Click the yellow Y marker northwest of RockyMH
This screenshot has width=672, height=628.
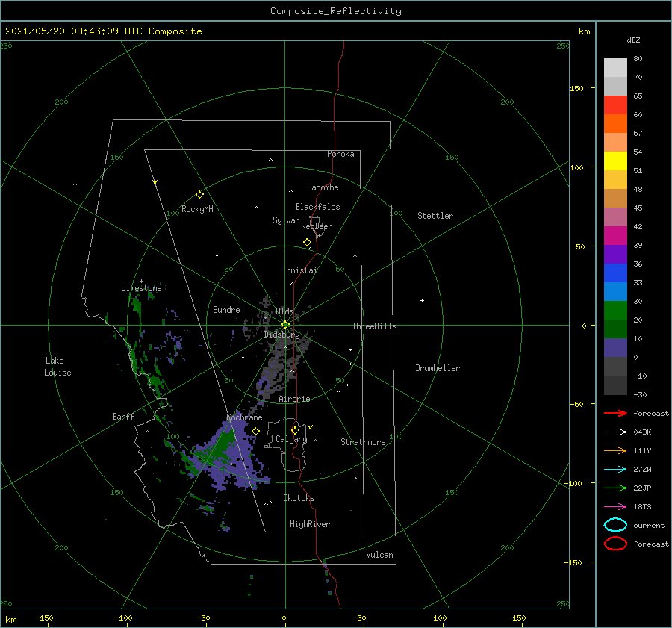click(155, 182)
